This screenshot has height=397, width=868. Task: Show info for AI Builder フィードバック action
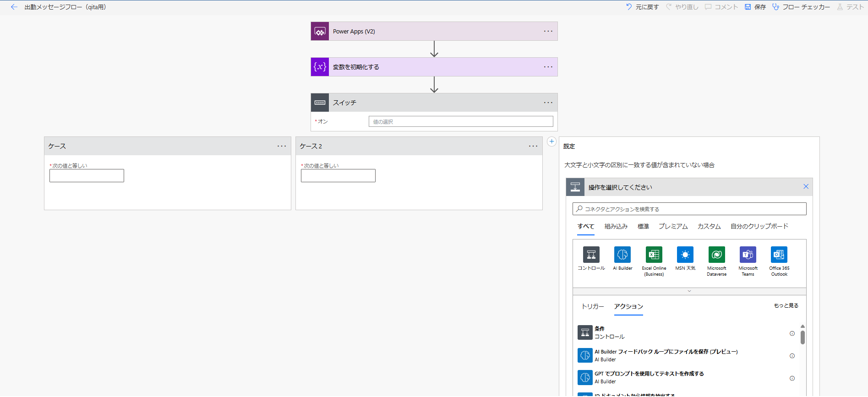(x=792, y=356)
